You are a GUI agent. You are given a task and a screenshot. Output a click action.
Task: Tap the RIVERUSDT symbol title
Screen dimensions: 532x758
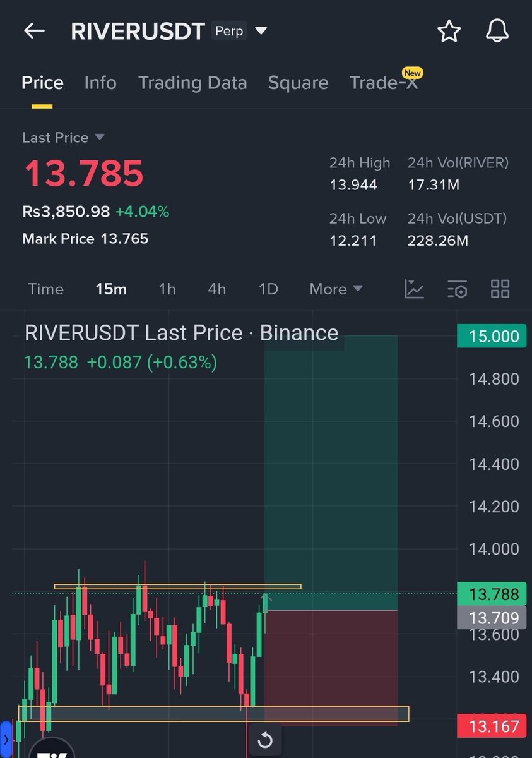pyautogui.click(x=138, y=31)
